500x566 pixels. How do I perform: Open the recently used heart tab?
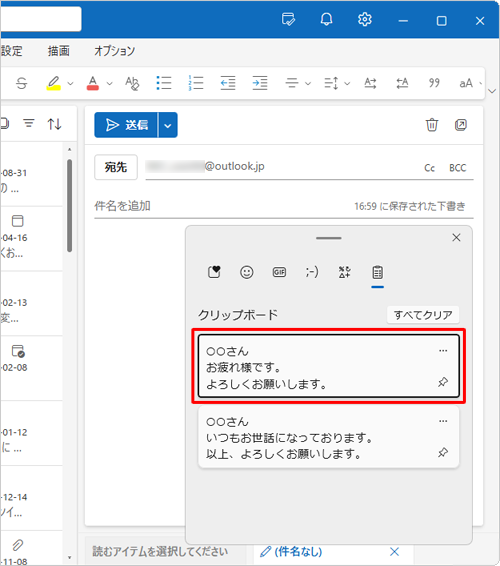pyautogui.click(x=214, y=272)
